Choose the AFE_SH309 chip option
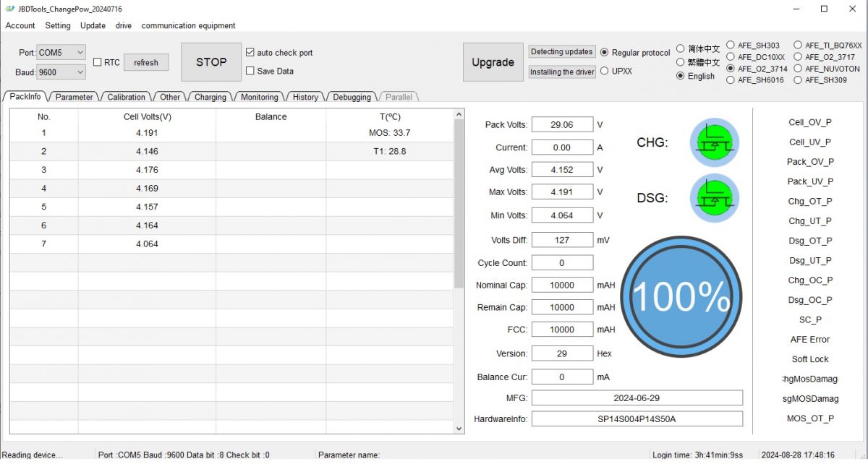Screen dimensions: 868x464 coord(798,80)
